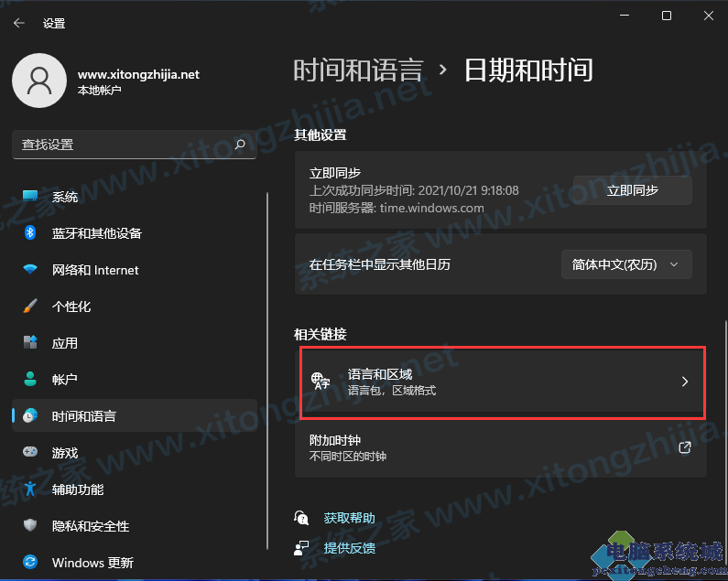Click the 立即同步 button

(x=633, y=190)
